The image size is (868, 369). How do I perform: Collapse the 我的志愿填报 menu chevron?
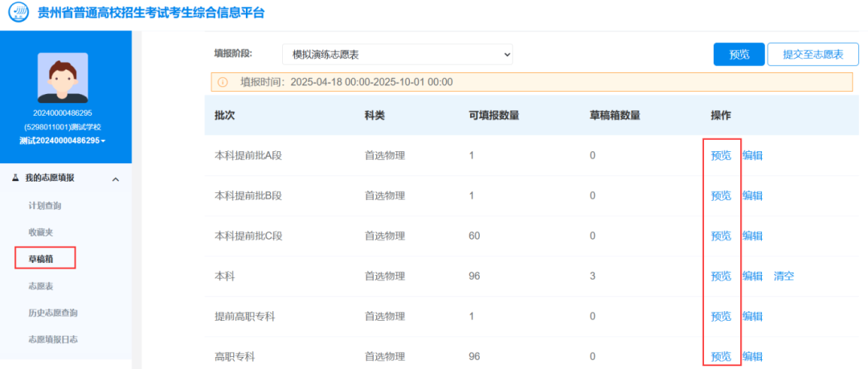click(115, 179)
